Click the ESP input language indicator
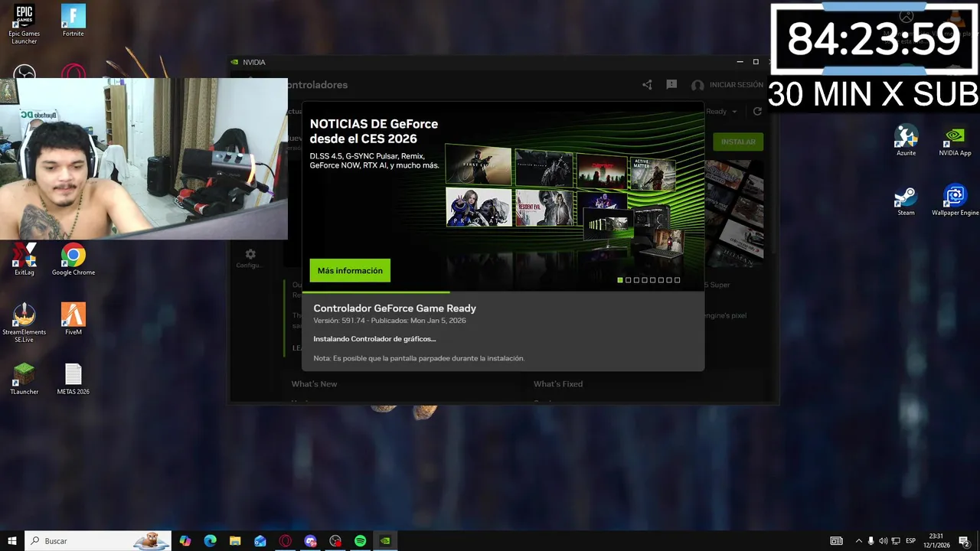 point(910,541)
